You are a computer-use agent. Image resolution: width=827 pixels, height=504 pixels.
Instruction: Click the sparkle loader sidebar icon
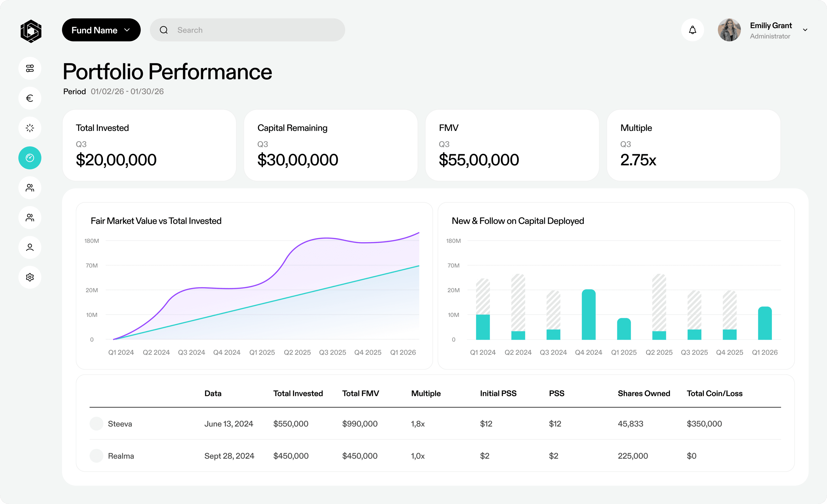coord(30,128)
